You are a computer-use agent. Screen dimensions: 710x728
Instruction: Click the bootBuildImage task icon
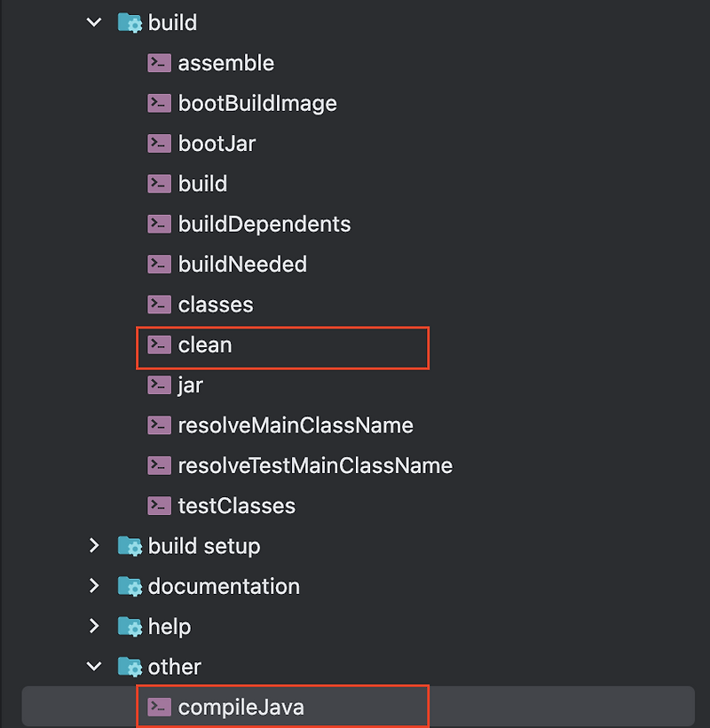[159, 103]
